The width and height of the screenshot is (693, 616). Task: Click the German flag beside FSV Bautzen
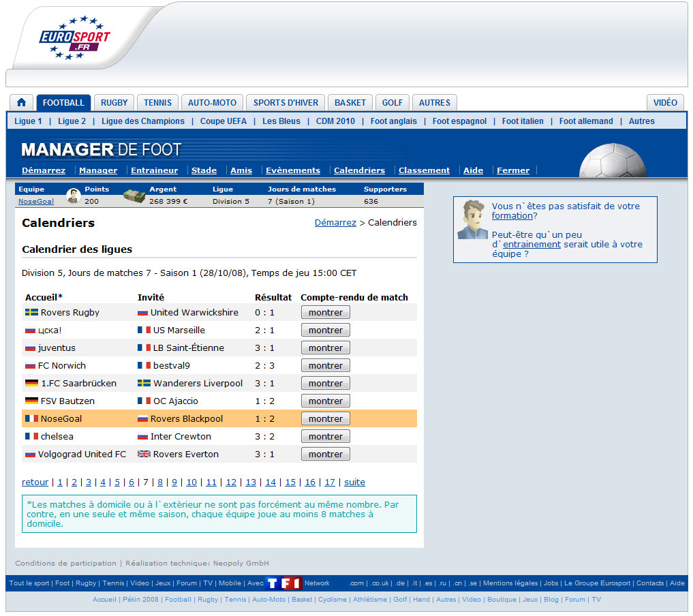point(31,401)
